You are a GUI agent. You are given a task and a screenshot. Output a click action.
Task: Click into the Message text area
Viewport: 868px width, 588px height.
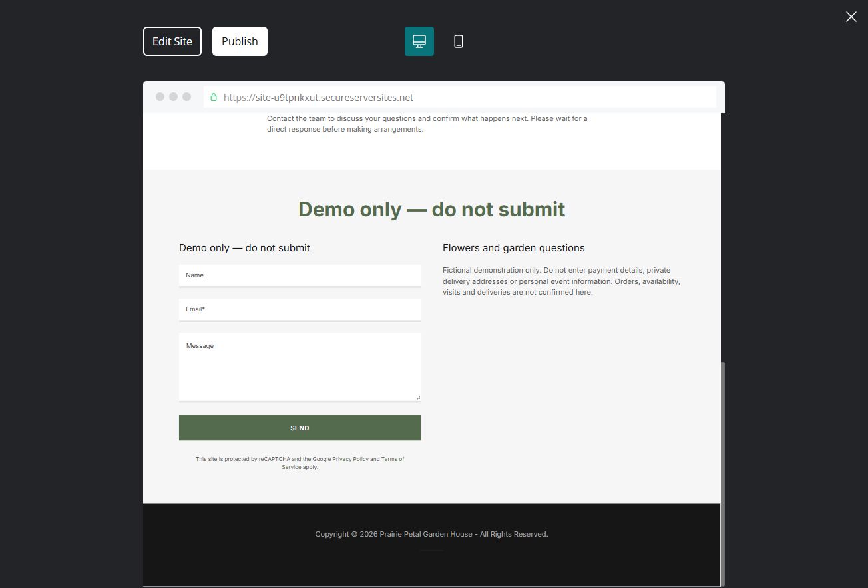tap(300, 367)
